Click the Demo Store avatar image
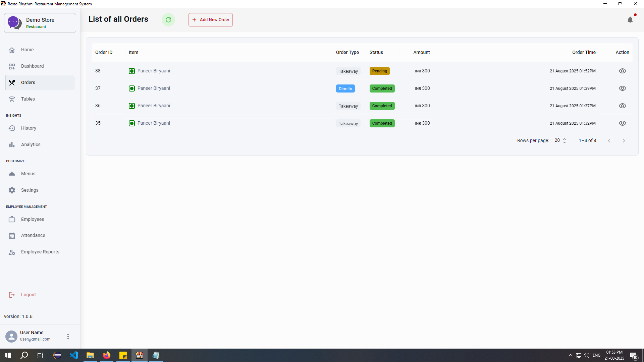Viewport: 644px width, 362px height. [x=14, y=22]
